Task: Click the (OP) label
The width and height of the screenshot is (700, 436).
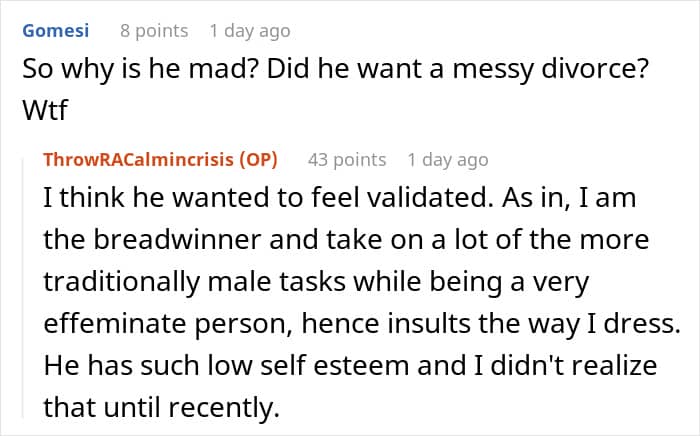Action: (261, 160)
